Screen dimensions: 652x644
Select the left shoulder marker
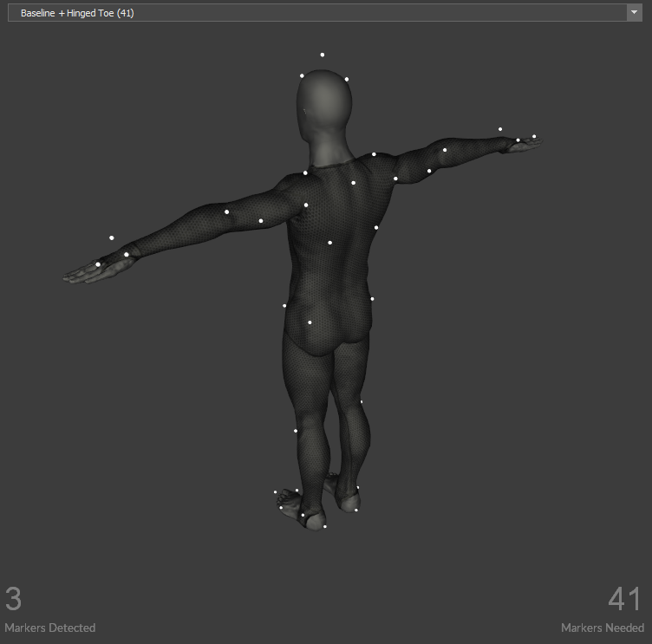pos(305,173)
